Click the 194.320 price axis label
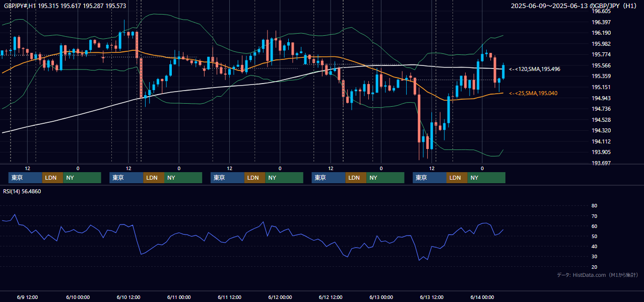 (601, 130)
